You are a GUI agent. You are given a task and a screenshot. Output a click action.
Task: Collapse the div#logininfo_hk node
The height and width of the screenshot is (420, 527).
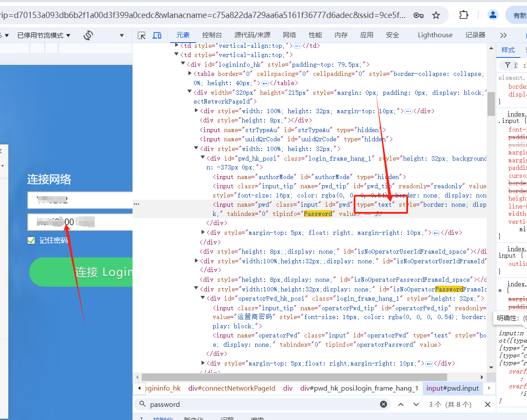coord(183,64)
